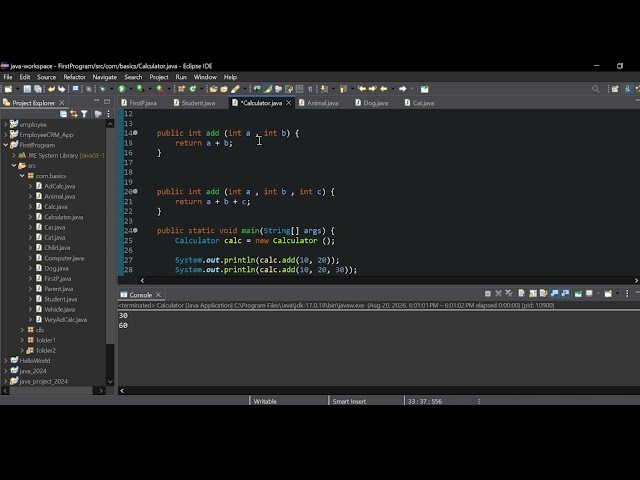Image resolution: width=640 pixels, height=480 pixels.
Task: Collapse the main method at line 24
Action: point(135,230)
